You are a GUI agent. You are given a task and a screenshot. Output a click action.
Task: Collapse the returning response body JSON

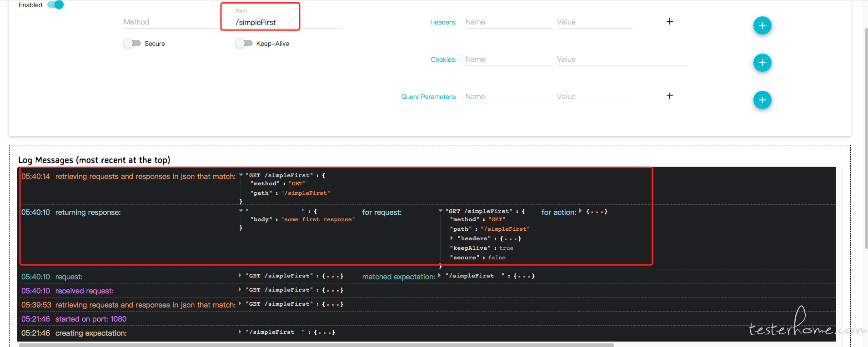[241, 211]
